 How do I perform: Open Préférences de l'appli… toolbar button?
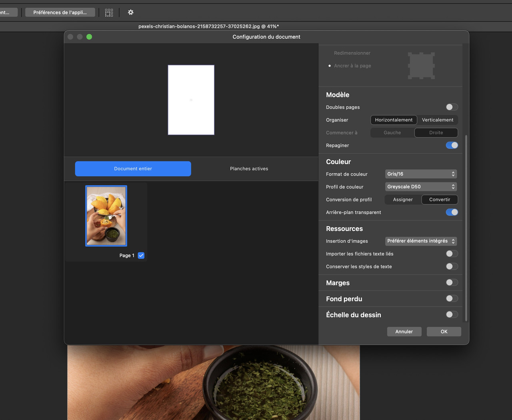coord(60,12)
